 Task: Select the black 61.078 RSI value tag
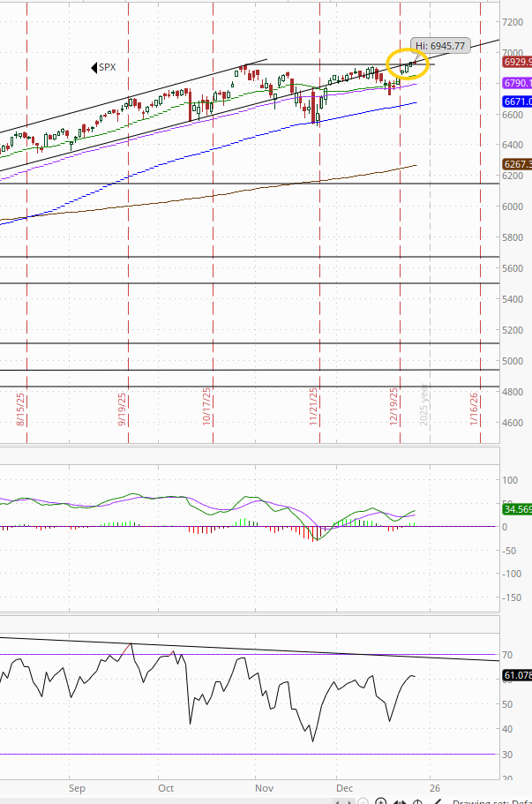517,675
